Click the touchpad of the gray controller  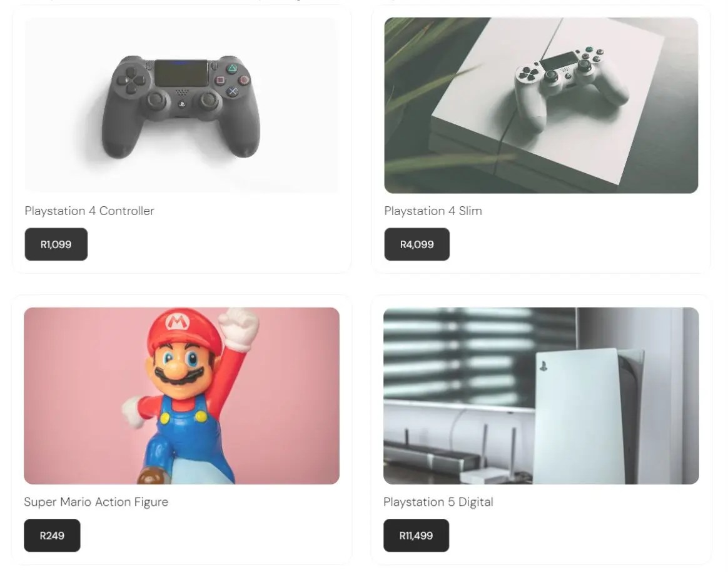click(181, 73)
